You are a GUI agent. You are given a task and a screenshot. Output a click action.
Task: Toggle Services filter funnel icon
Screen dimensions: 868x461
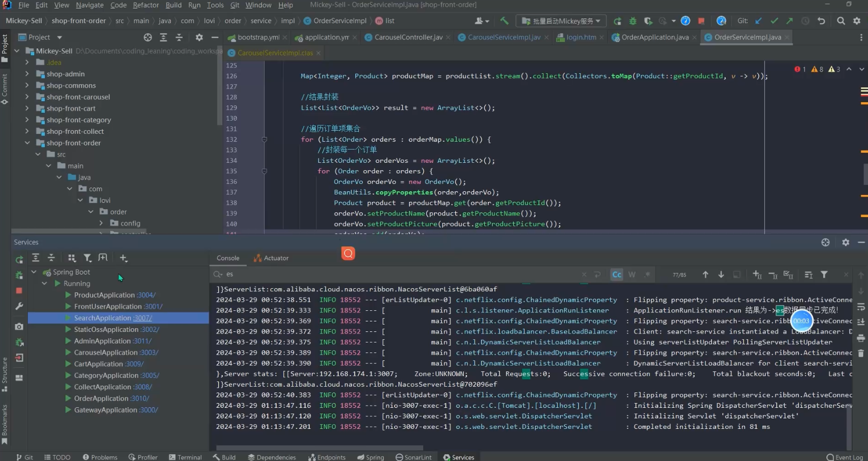coord(87,258)
